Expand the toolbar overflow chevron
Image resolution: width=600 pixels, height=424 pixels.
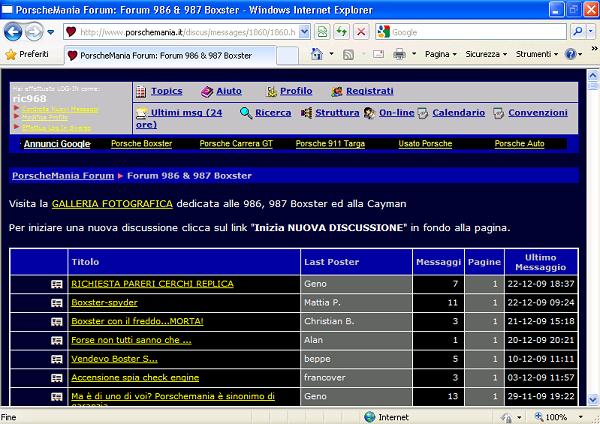pos(594,48)
